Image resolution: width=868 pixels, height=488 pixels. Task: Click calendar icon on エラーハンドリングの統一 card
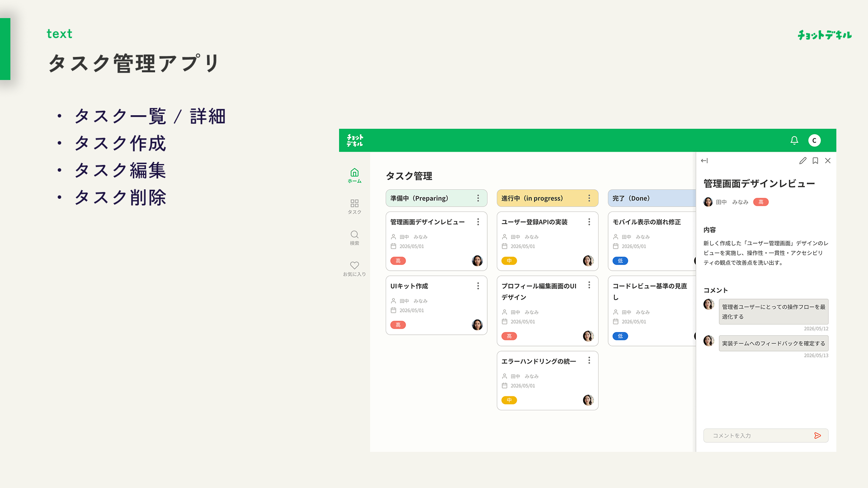coord(505,385)
